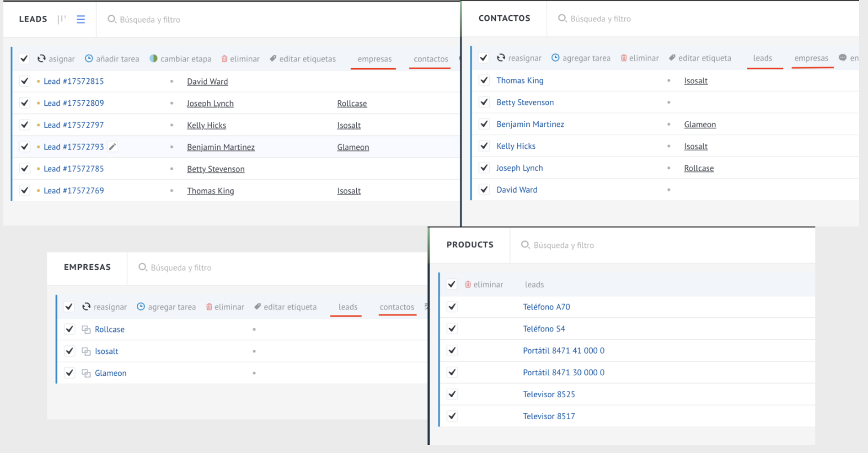The height and width of the screenshot is (453, 868).
Task: Click the pencil edit icon on Lead #17572793
Action: point(113,146)
